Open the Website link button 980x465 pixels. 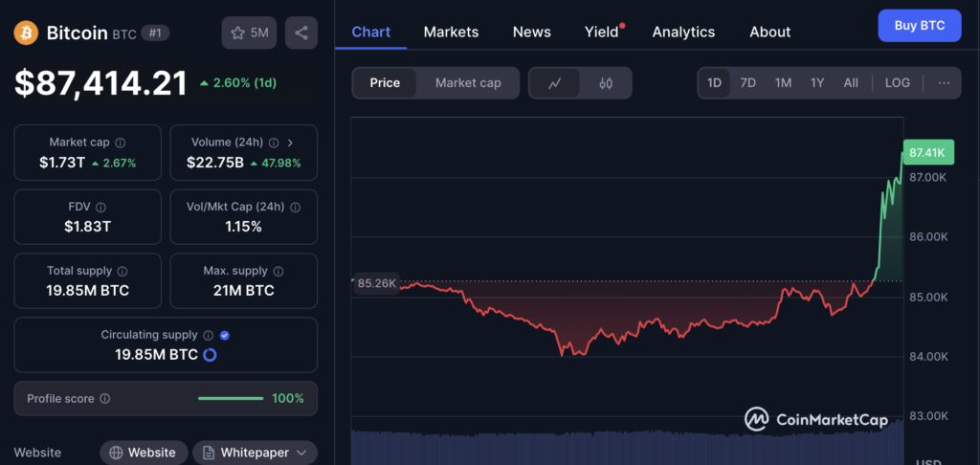point(143,453)
